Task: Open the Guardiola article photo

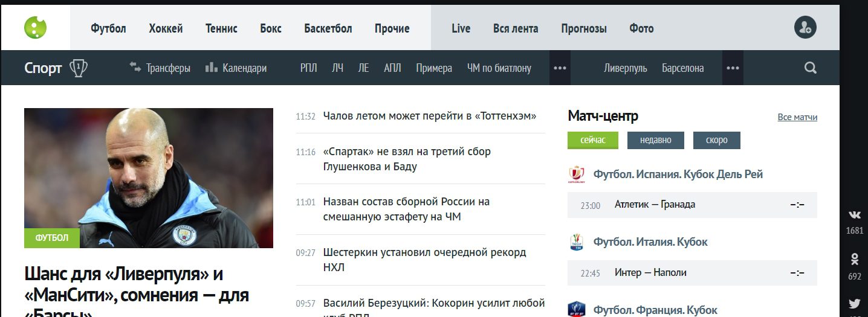Action: coord(149,178)
